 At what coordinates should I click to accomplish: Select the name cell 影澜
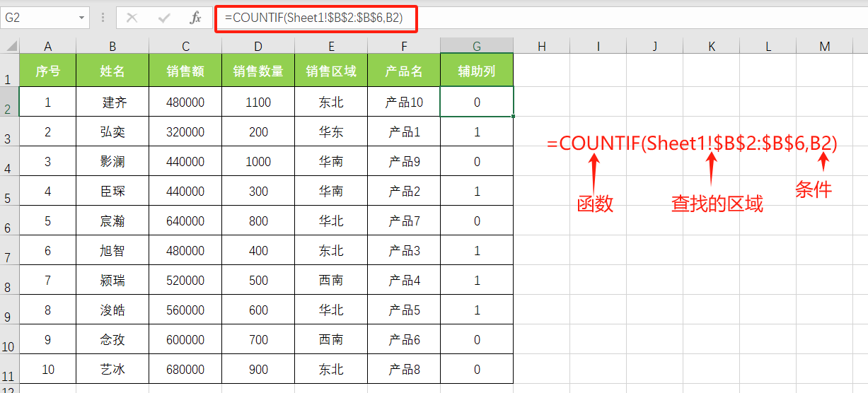[112, 161]
